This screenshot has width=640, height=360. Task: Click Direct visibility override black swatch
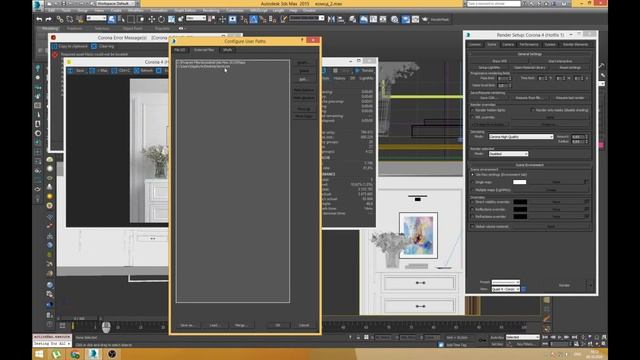click(x=520, y=202)
